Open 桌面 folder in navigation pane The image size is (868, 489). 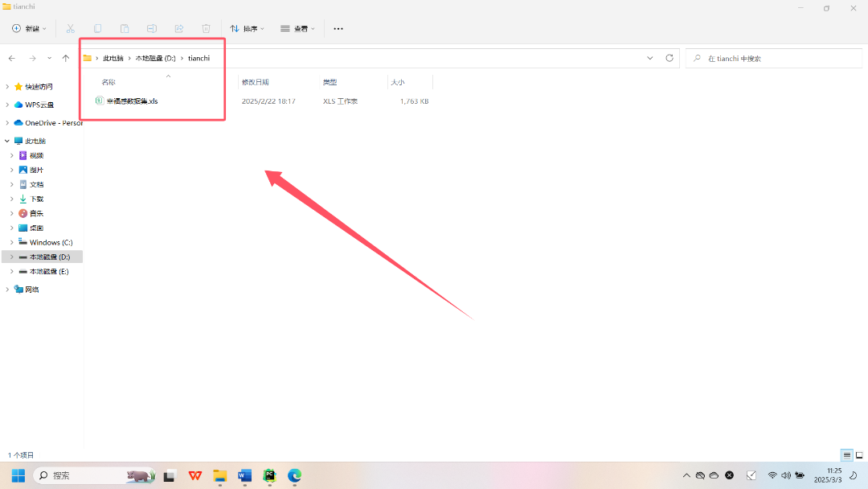click(x=36, y=228)
